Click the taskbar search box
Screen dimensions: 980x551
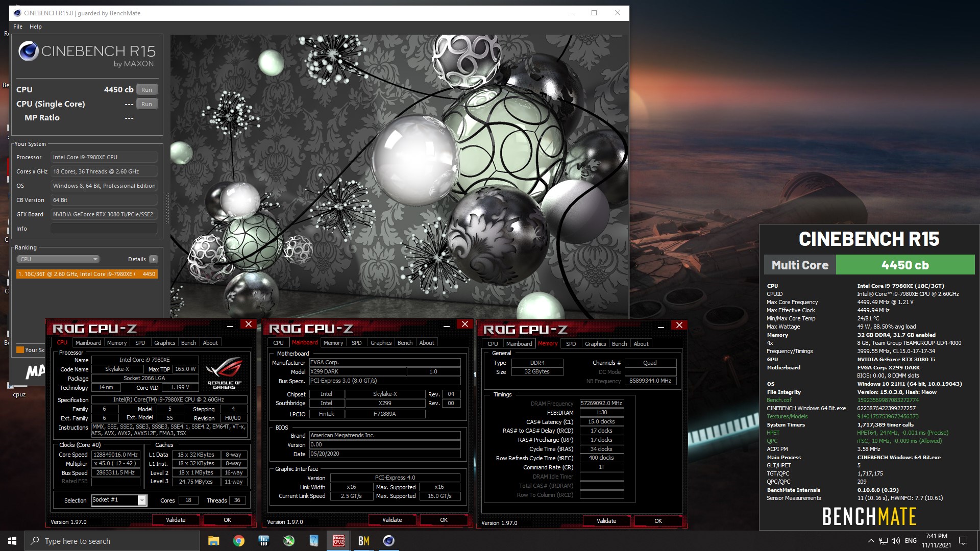tap(112, 541)
